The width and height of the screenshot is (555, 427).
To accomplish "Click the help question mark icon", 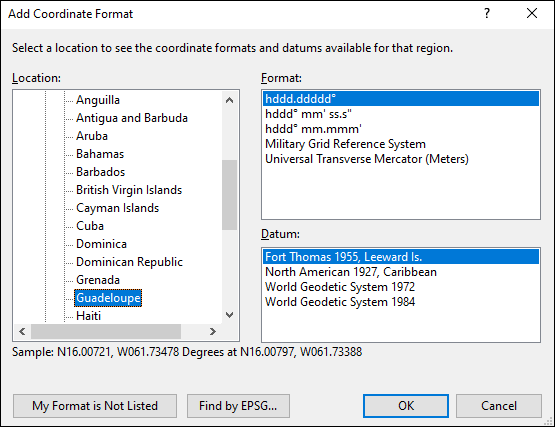I will coord(487,14).
